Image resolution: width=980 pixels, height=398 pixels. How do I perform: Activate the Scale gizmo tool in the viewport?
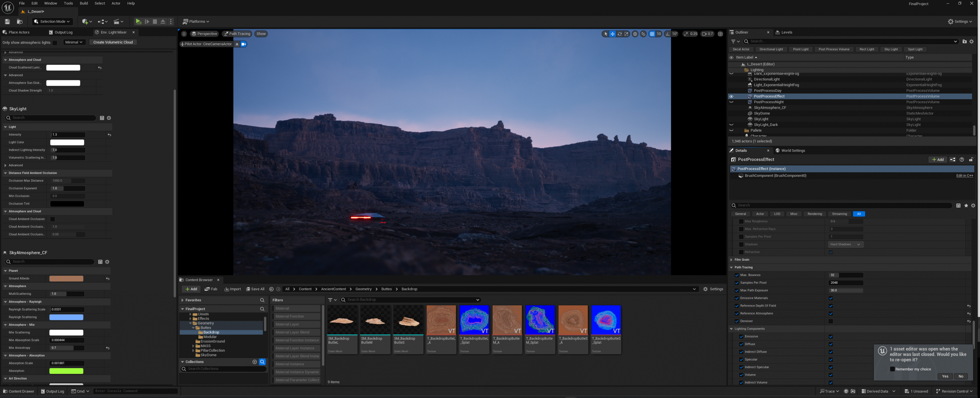pos(626,34)
